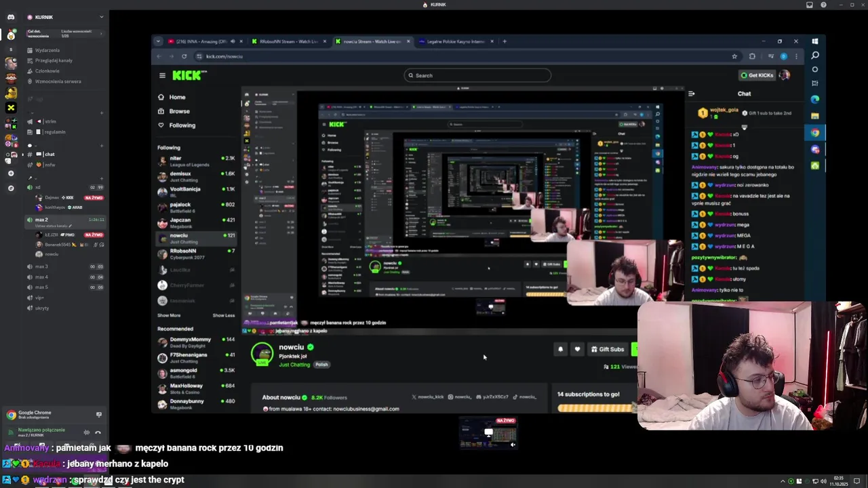Open followed channel pajalock
This screenshot has width=868, height=488.
tap(195, 207)
